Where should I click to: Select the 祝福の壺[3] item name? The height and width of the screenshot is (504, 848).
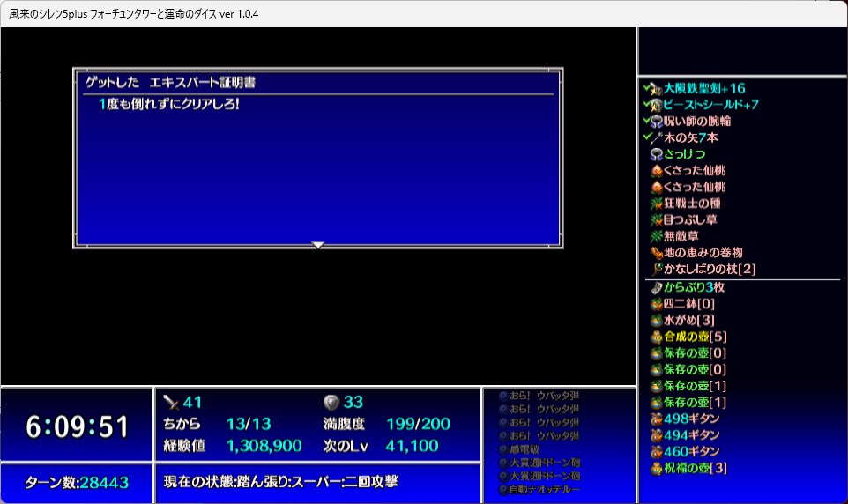[x=696, y=468]
